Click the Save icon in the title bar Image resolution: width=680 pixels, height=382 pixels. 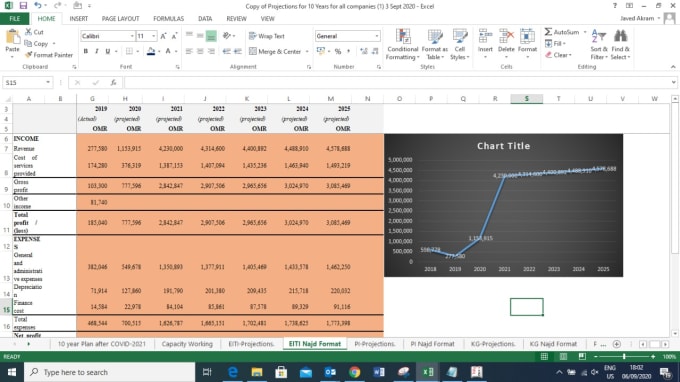(x=23, y=6)
